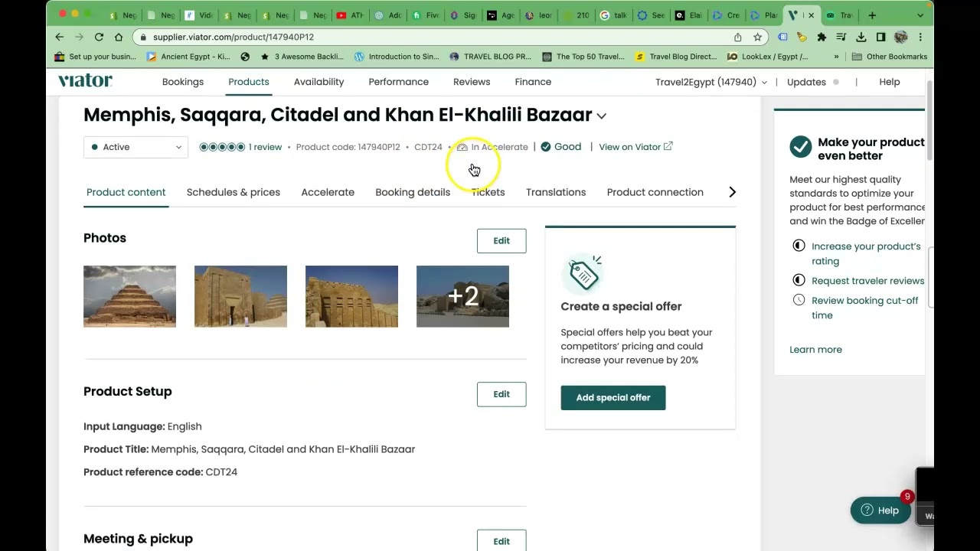Click Good quality checkmark icon

546,147
